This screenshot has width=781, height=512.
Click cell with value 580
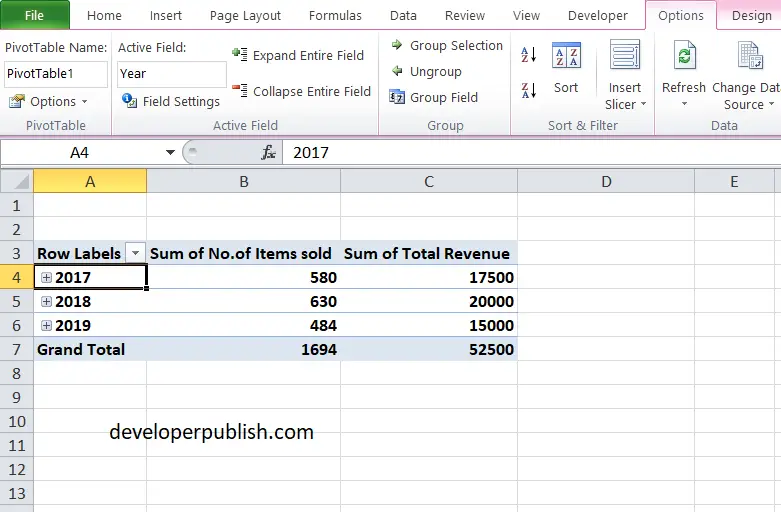click(244, 277)
